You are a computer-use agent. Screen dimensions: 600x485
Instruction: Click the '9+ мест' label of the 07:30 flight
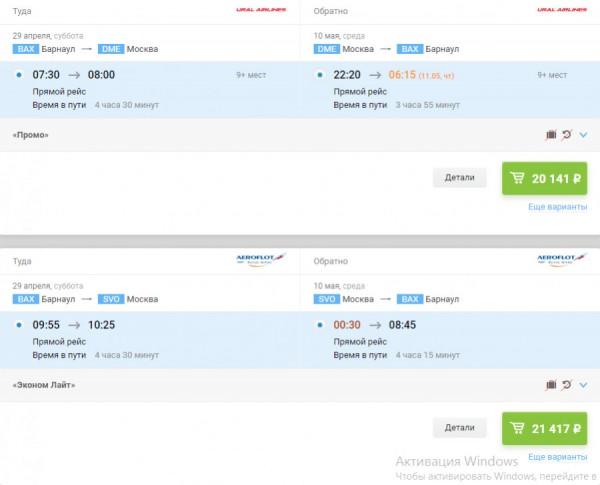(251, 75)
